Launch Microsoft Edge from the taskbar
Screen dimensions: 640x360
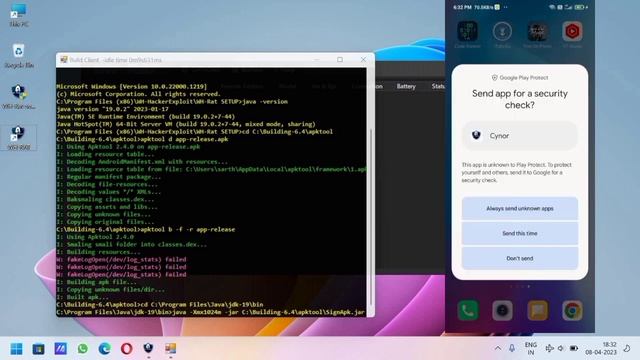[104, 349]
